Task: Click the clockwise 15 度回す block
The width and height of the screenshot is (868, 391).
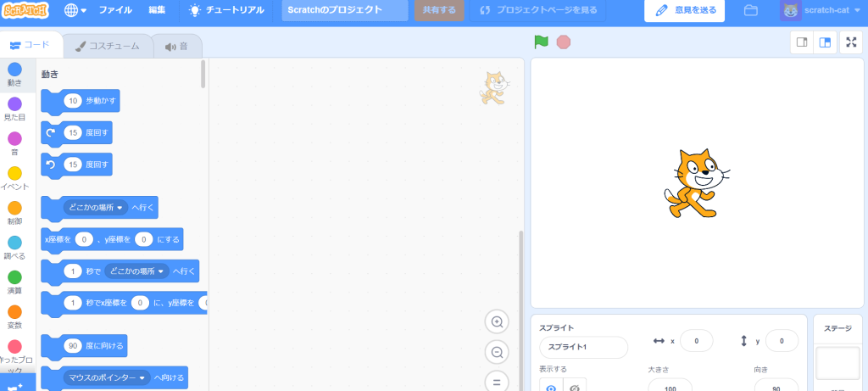Action: (77, 133)
